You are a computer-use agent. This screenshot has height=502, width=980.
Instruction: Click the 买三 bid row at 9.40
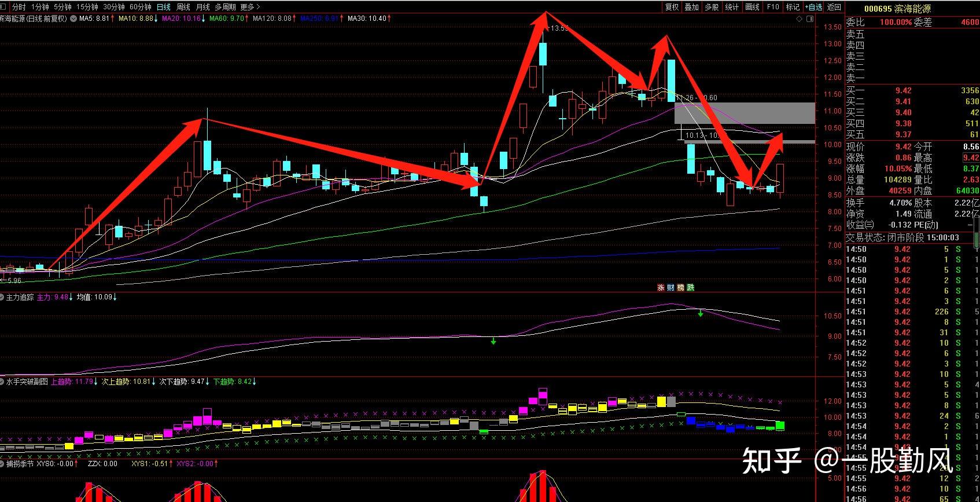click(x=912, y=112)
